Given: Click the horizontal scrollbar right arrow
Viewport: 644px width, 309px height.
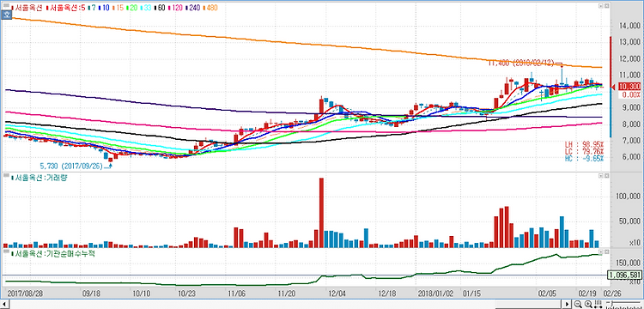Looking at the screenshot, I should click(567, 304).
